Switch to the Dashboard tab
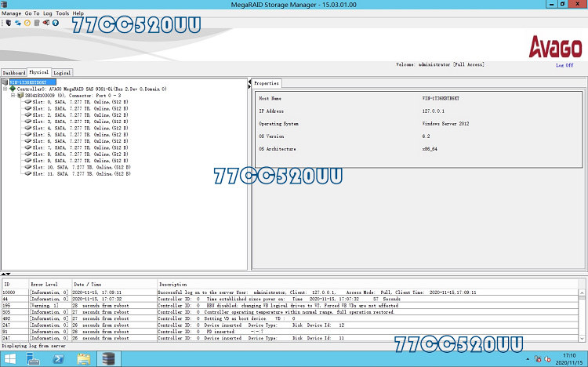The height and width of the screenshot is (367, 588). [x=14, y=73]
